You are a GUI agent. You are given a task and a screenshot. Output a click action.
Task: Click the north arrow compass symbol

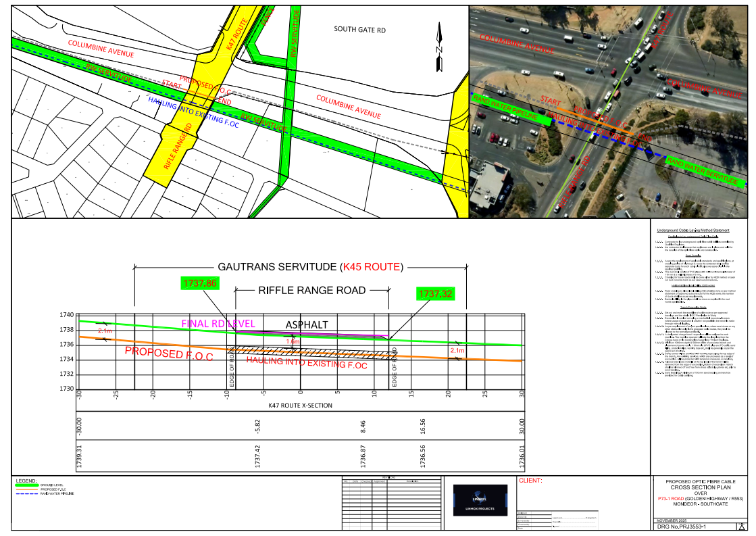440,49
